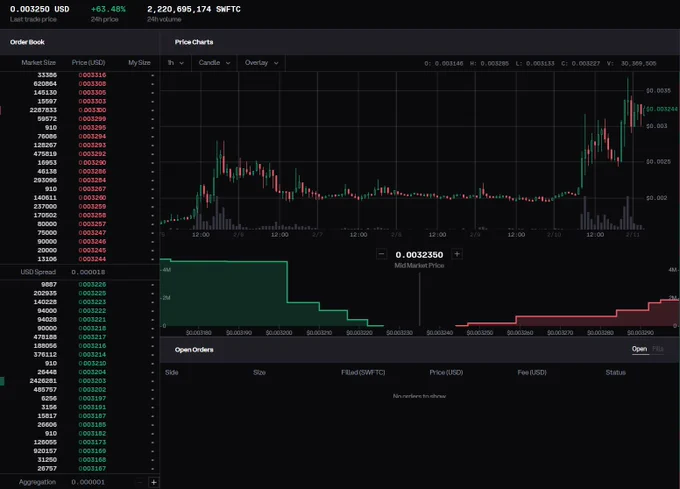680x489 pixels.
Task: Select bid price 0.003214
Action: pos(92,355)
